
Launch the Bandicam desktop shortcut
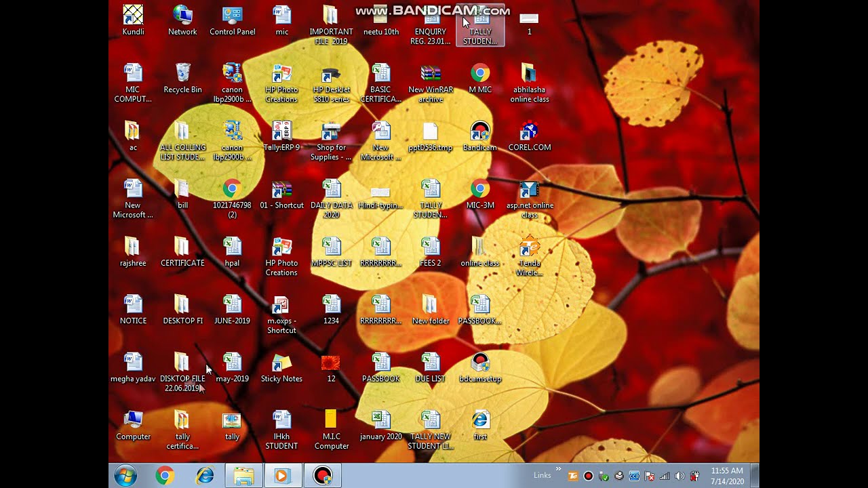[x=480, y=136]
